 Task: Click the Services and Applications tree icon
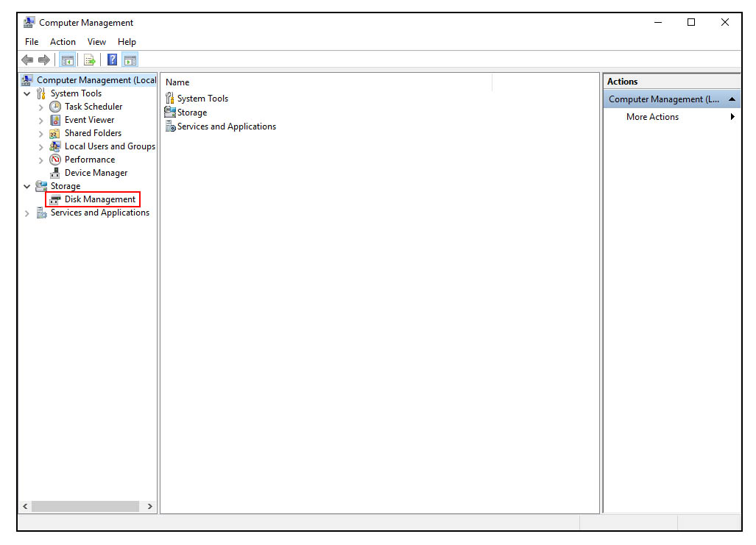pyautogui.click(x=41, y=213)
